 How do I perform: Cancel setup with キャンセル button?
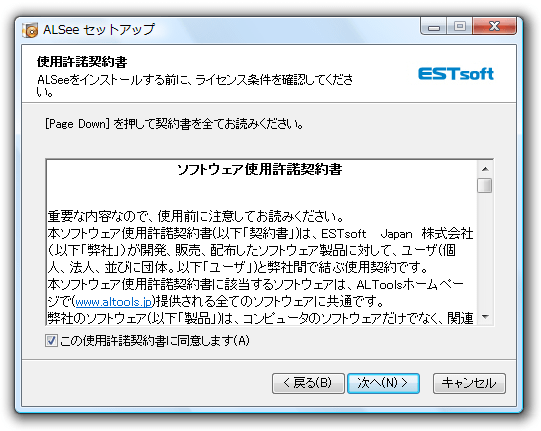point(469,383)
